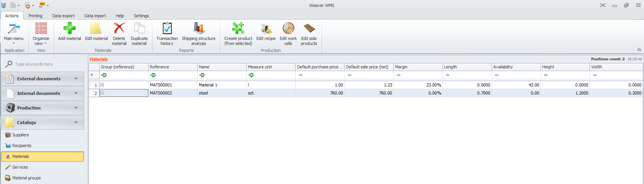Click the Weaver WMS app logo icon
Viewport: 644px width, 184px height.
(x=3, y=5)
